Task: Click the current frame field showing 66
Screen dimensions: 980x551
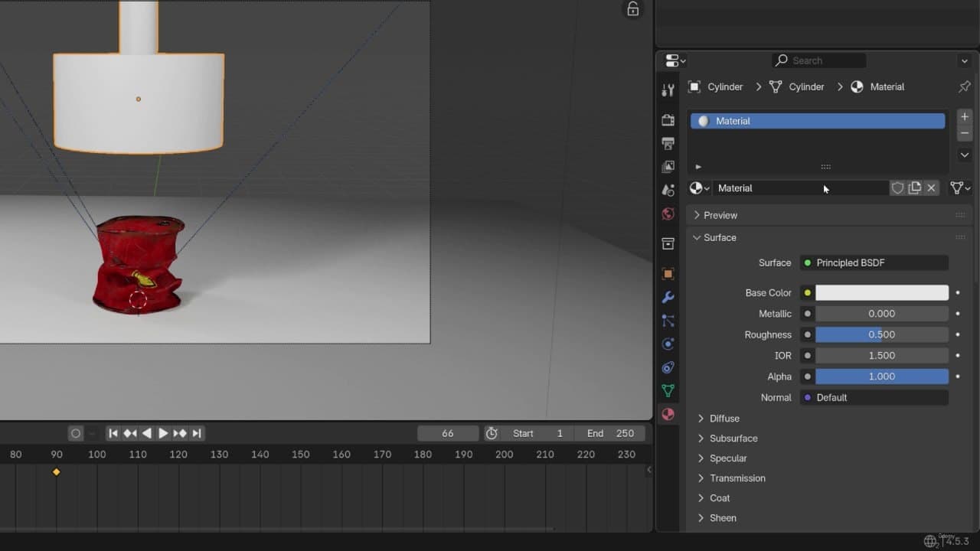Action: [448, 433]
